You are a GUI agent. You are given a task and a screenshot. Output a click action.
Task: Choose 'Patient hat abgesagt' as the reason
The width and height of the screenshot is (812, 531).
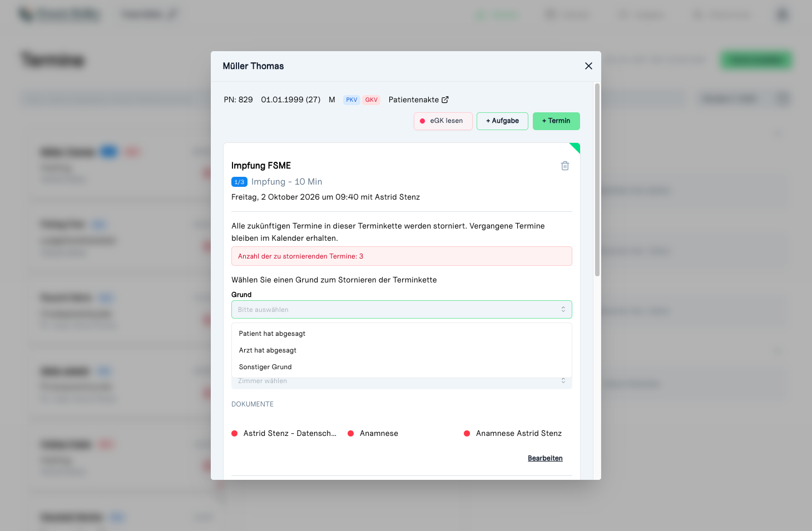(402, 334)
